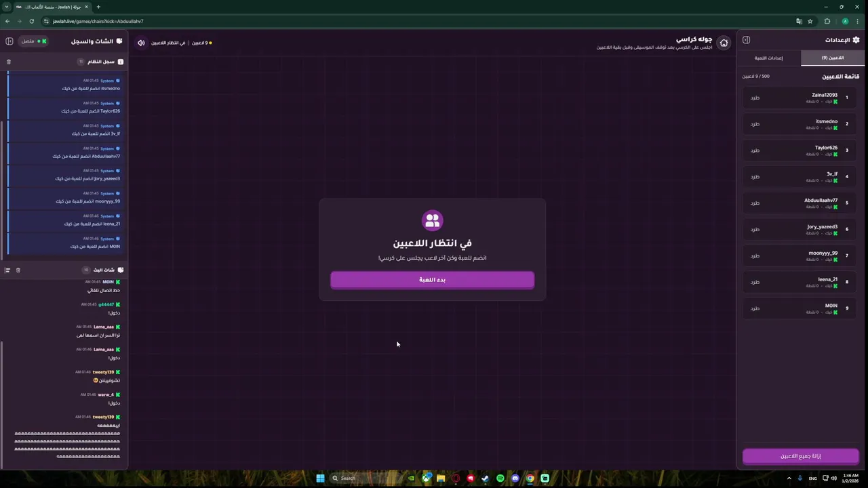The image size is (868, 488).
Task: Kick player leena_21
Action: pyautogui.click(x=755, y=282)
